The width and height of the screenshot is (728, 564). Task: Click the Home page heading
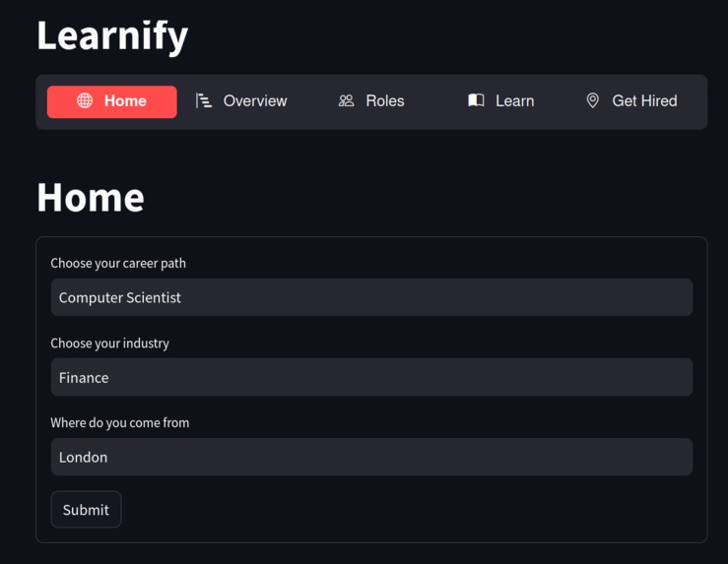[91, 198]
